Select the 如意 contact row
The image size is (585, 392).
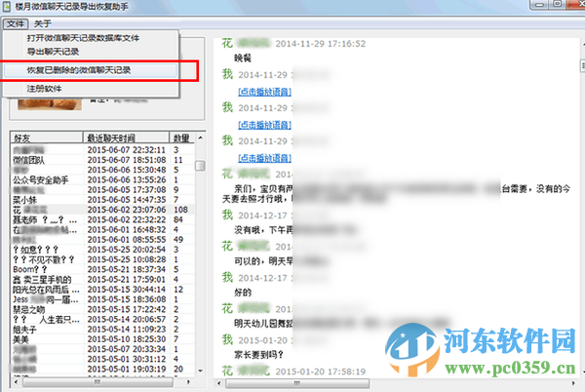click(102, 250)
